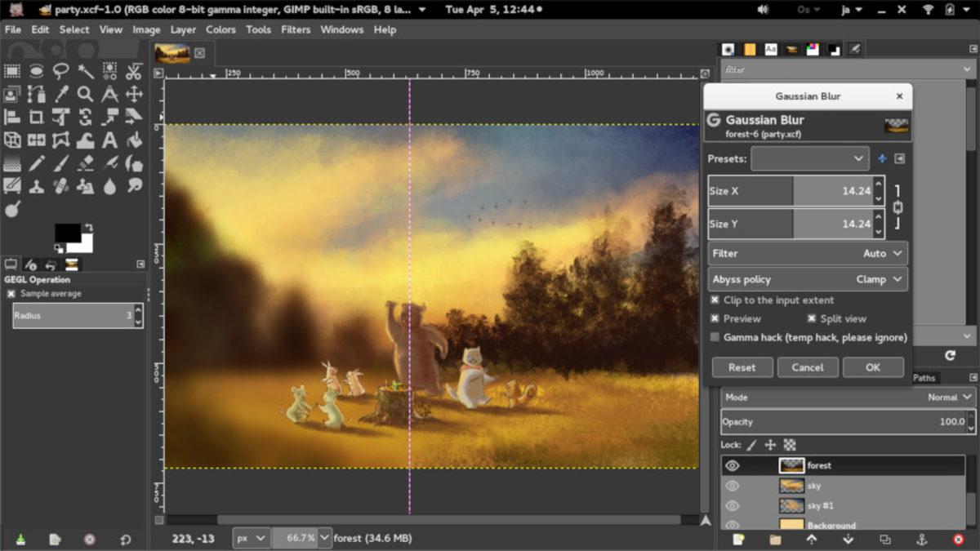The height and width of the screenshot is (551, 980).
Task: Open the Fonts dockable tab
Action: 769,49
